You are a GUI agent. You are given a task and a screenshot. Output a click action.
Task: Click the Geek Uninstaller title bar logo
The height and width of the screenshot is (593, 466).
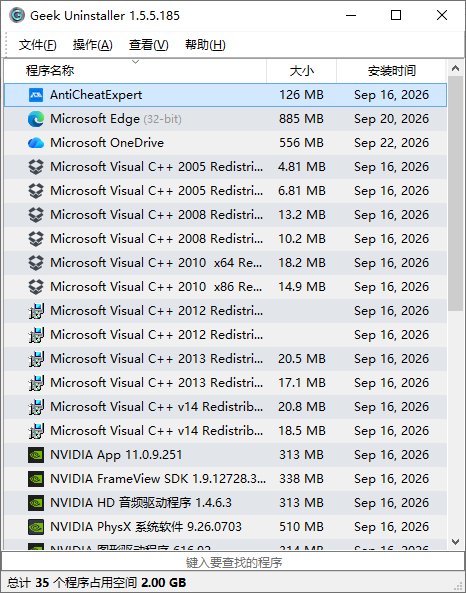point(17,16)
